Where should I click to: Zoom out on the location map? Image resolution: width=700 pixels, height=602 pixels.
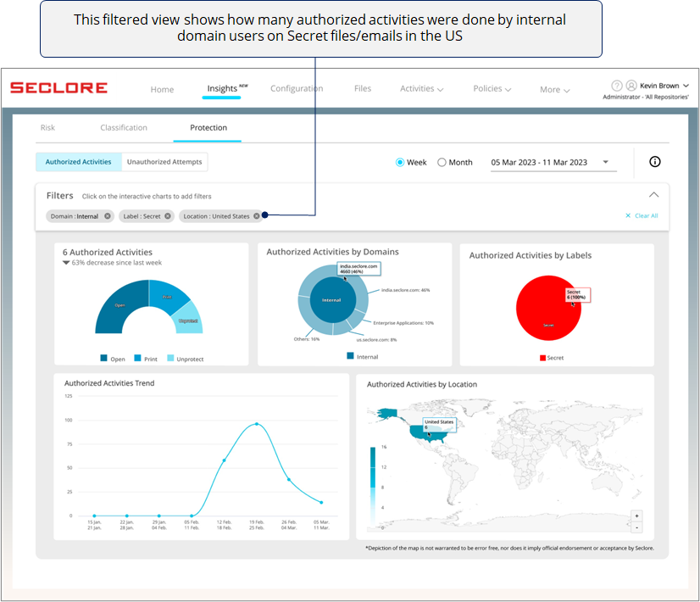pos(636,527)
